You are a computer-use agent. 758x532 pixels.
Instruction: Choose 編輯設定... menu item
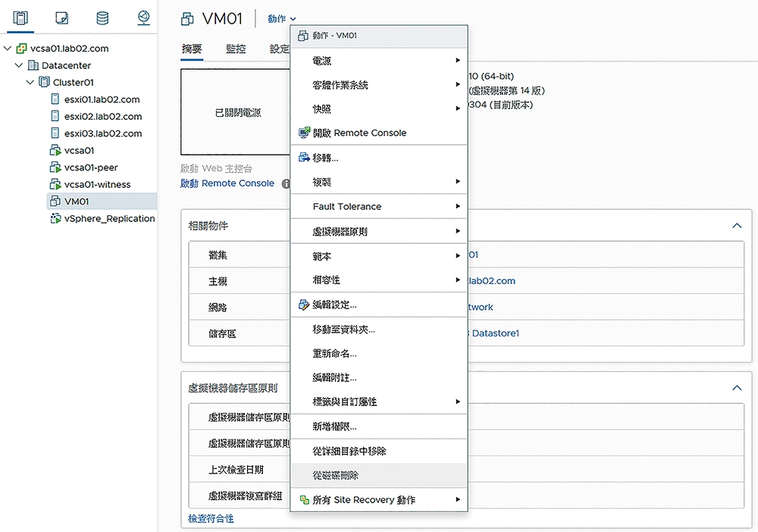click(378, 305)
